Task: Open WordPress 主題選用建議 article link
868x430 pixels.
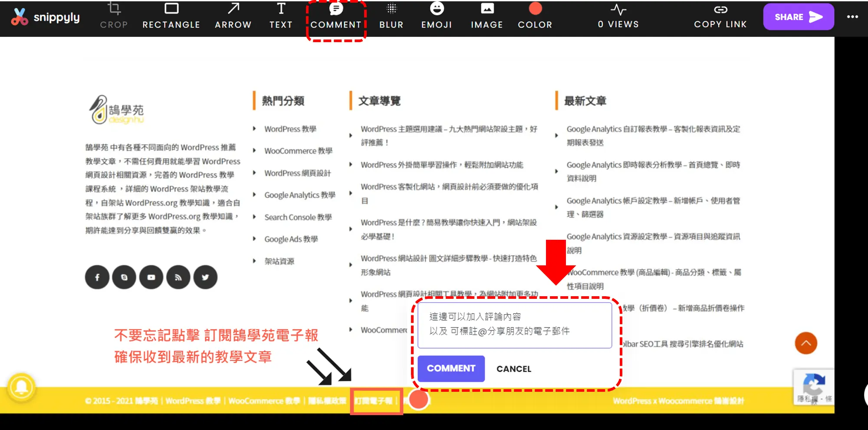Action: click(x=449, y=136)
